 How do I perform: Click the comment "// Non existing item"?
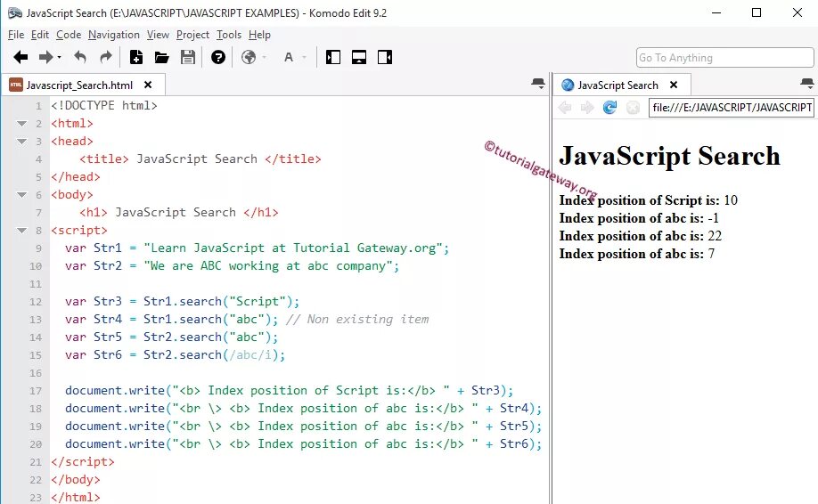tap(357, 319)
